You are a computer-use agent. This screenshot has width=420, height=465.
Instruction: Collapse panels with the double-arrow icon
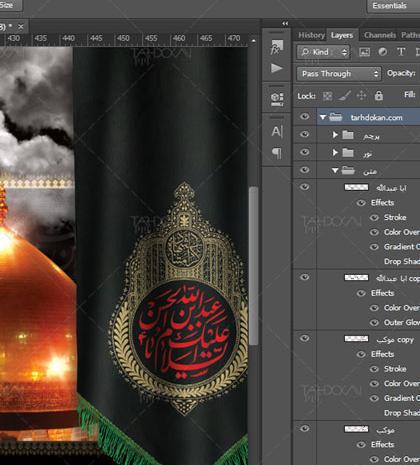pyautogui.click(x=285, y=23)
